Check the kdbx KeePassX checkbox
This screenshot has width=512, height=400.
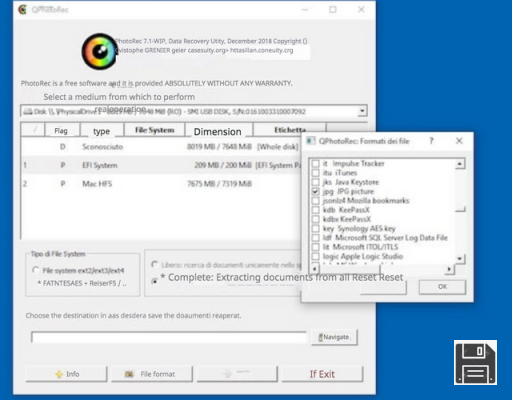[315, 219]
